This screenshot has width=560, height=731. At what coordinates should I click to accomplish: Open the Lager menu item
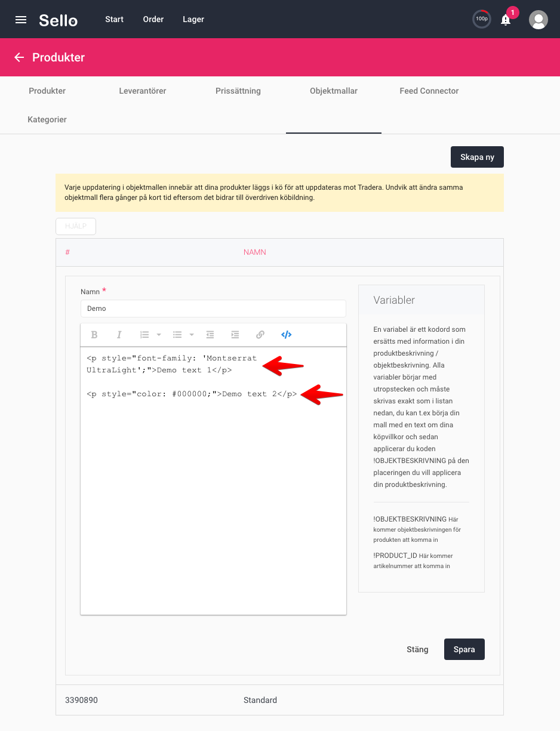coord(193,19)
